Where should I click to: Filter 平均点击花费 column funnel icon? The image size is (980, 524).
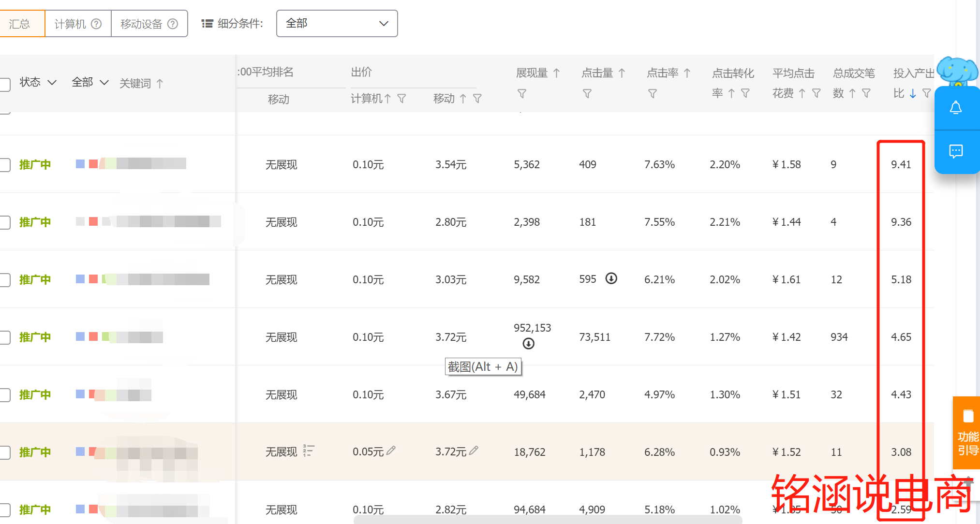pos(816,93)
